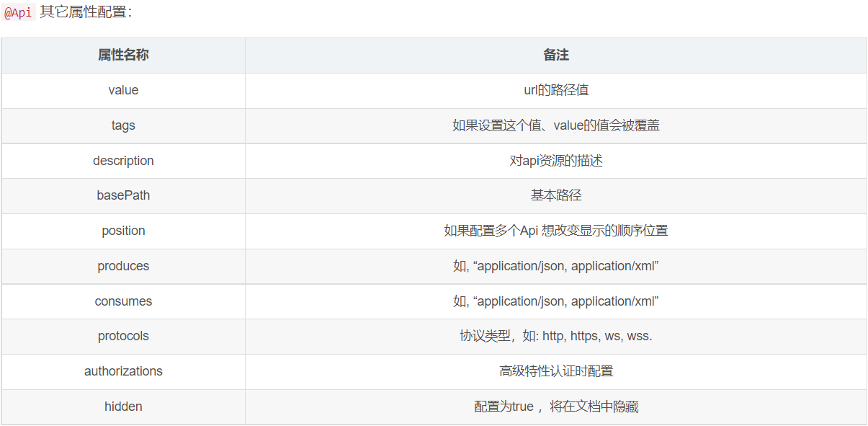Select the 基本路径 remark cell
The width and height of the screenshot is (868, 426).
click(x=555, y=195)
